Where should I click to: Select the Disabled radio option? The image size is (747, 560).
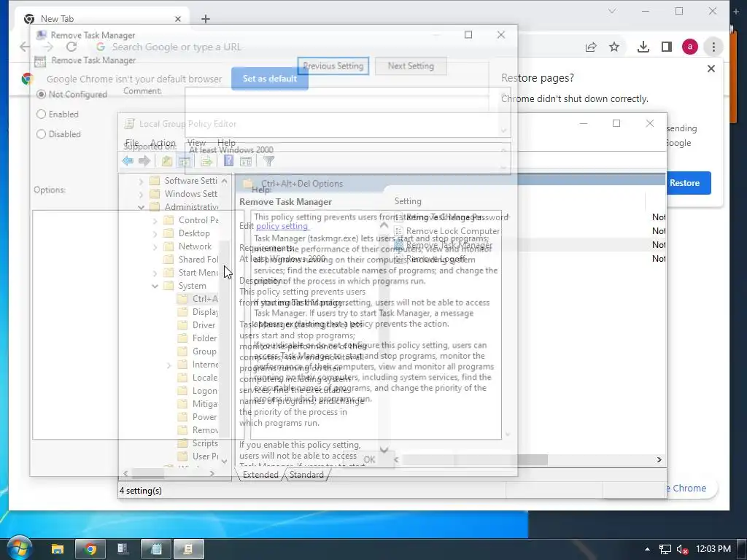[x=41, y=134]
